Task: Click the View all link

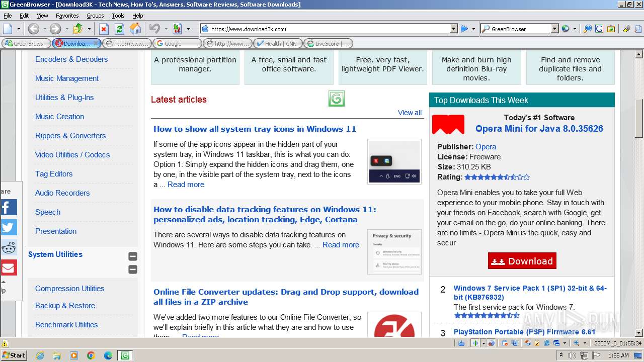Action: [410, 113]
